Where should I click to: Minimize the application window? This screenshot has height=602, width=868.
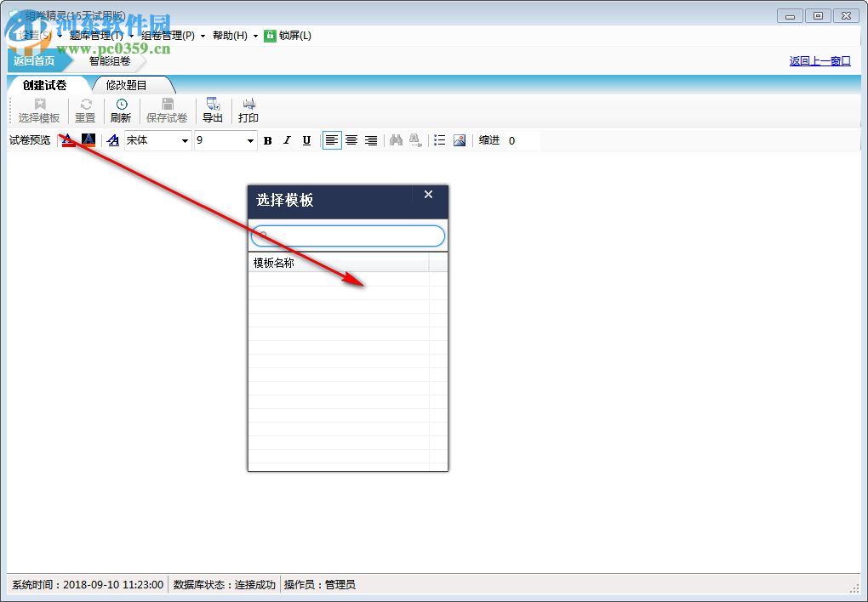[x=790, y=16]
